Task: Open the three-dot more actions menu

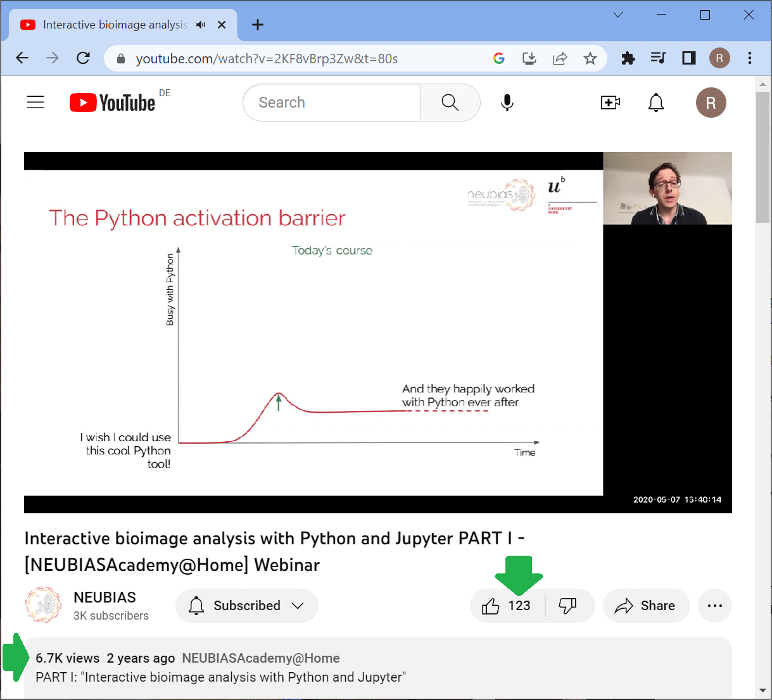Action: [714, 606]
